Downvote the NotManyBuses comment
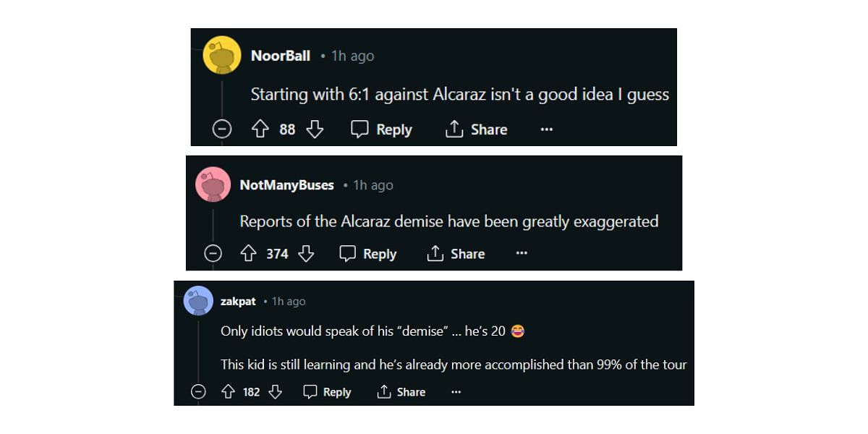 click(x=307, y=254)
